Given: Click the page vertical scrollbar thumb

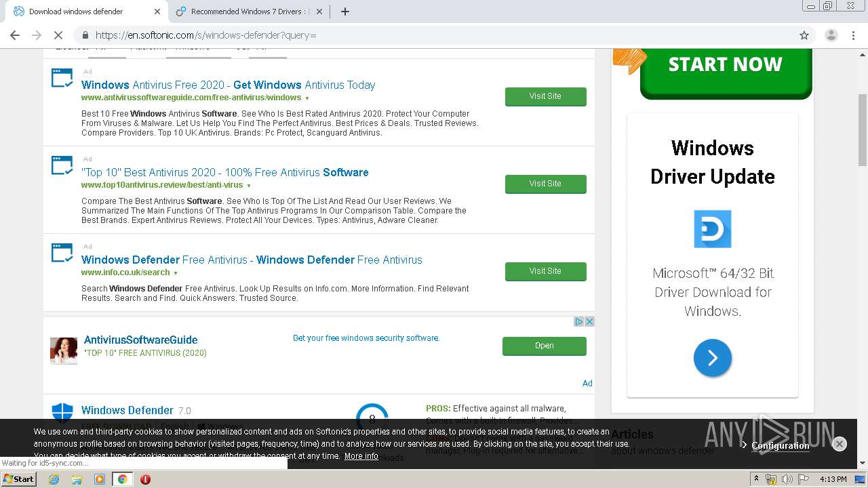Looking at the screenshot, I should tap(863, 129).
